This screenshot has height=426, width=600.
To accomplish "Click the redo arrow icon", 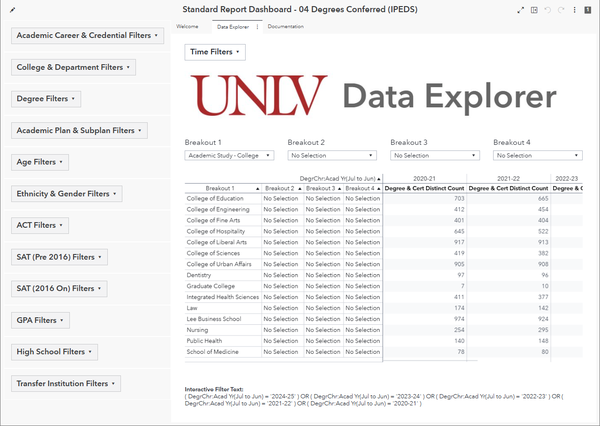I will [561, 10].
